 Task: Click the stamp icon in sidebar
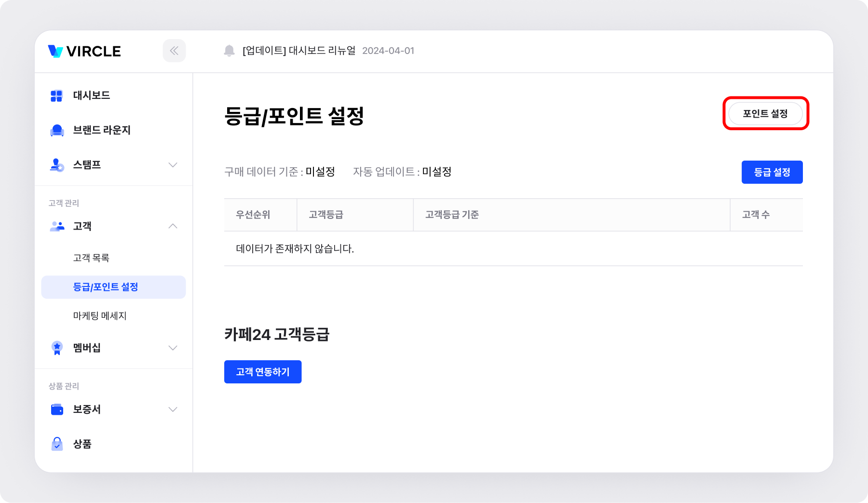coord(57,165)
